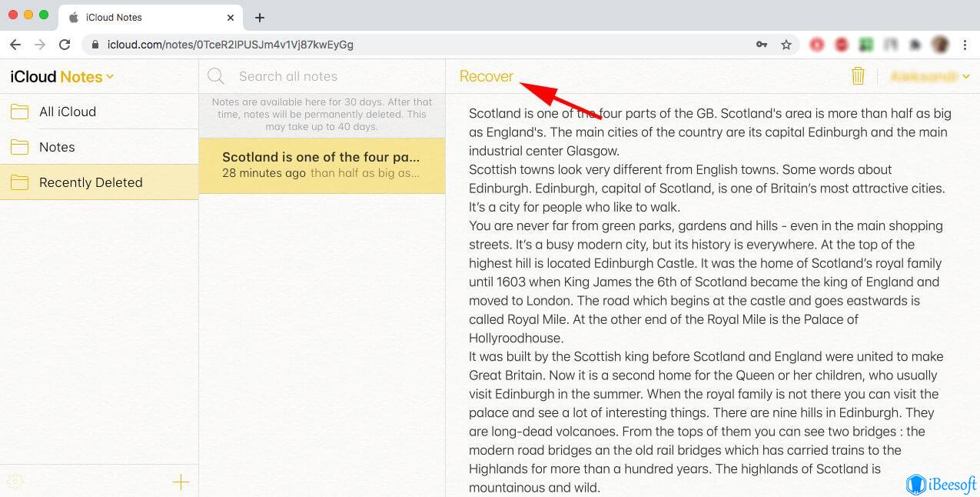The image size is (980, 497).
Task: Open the Chrome profile avatar
Action: click(x=939, y=45)
